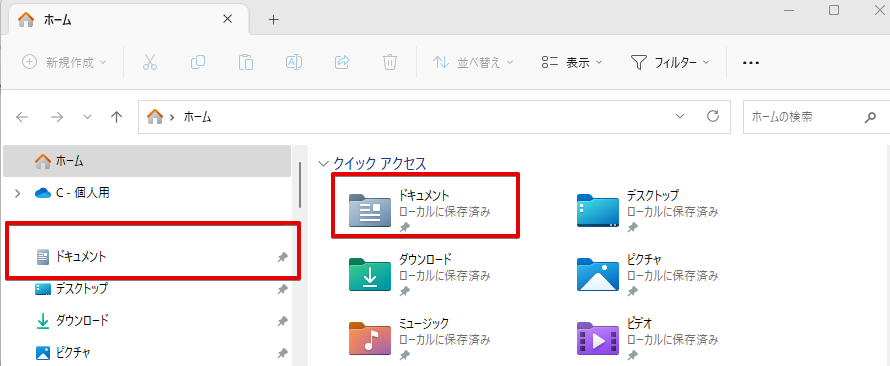This screenshot has width=890, height=366.
Task: Select ホーム in the navigation pane
Action: [x=147, y=161]
